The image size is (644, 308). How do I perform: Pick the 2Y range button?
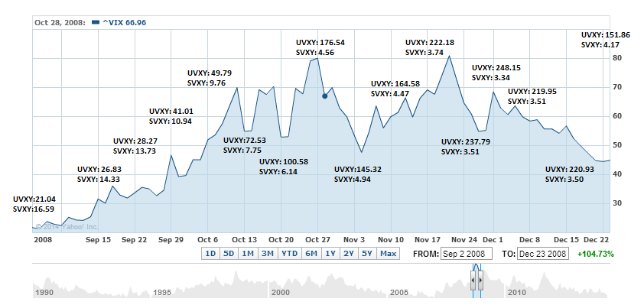[349, 254]
